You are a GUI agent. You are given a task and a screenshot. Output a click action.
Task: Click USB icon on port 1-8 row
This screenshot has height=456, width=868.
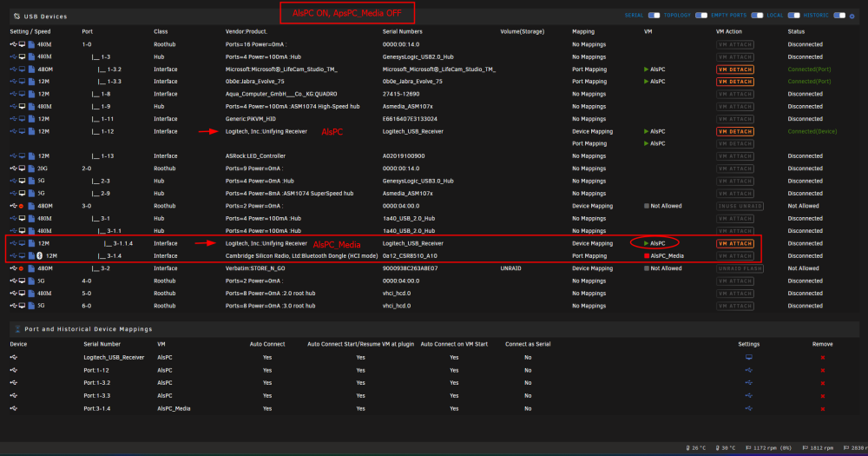(x=13, y=94)
